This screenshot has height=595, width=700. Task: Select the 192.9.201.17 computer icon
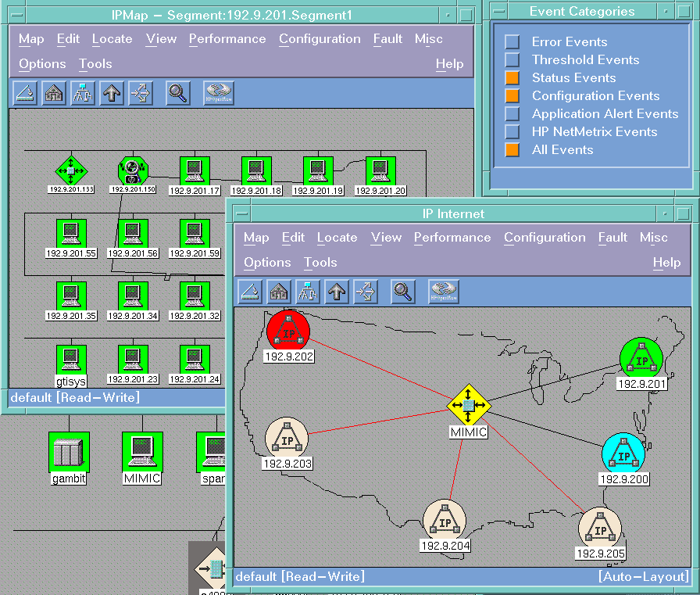195,170
